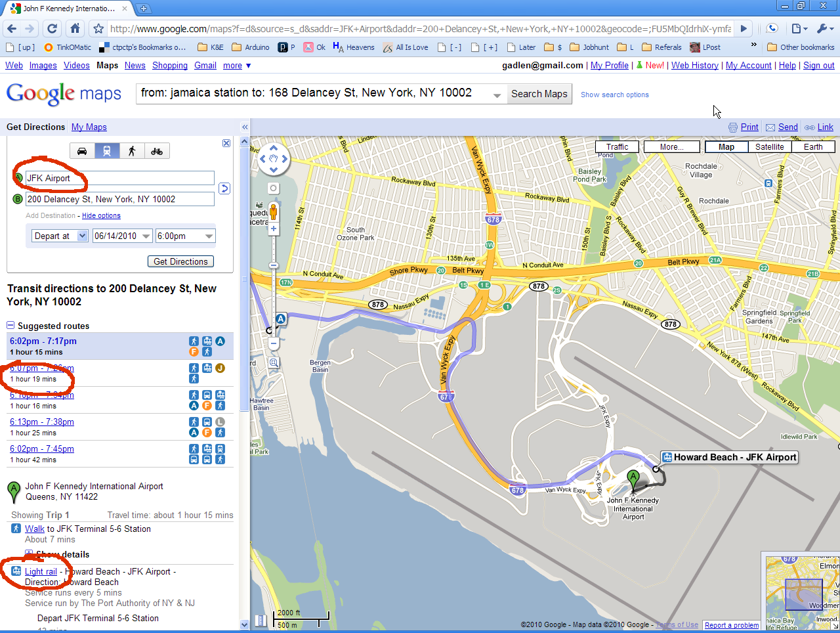Click the Get Directions button
The width and height of the screenshot is (840, 633).
180,261
